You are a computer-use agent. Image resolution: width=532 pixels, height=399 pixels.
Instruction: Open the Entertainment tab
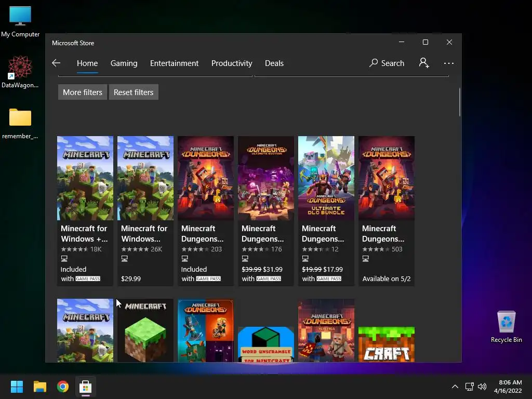tap(174, 63)
